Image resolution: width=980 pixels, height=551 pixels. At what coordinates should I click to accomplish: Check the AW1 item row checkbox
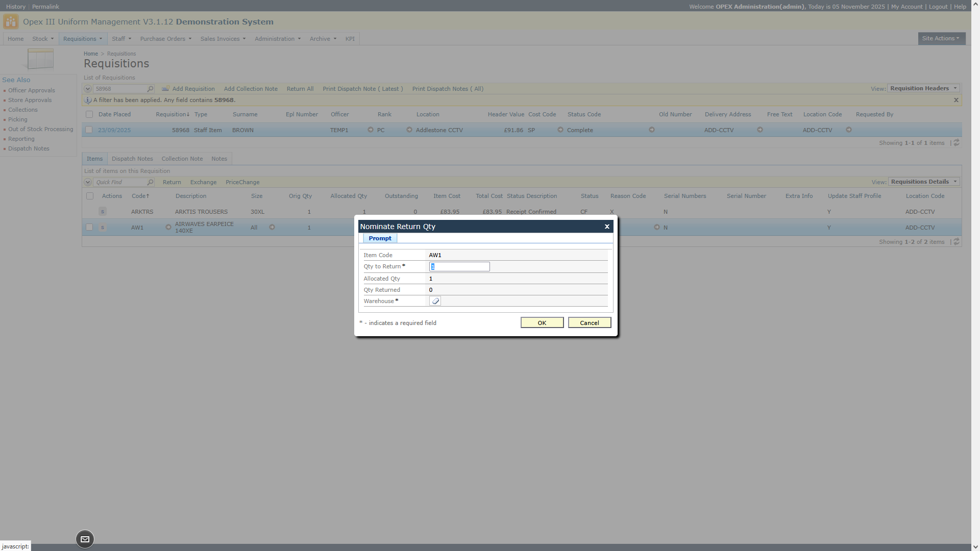[90, 228]
